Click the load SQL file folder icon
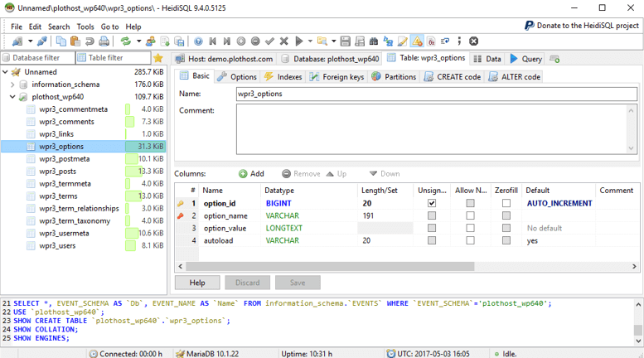 322,41
